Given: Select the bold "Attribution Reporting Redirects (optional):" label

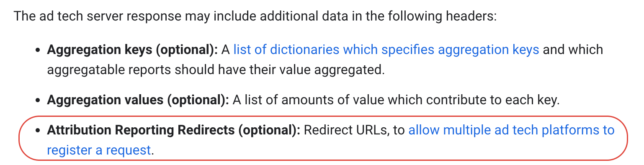Looking at the screenshot, I should [174, 130].
